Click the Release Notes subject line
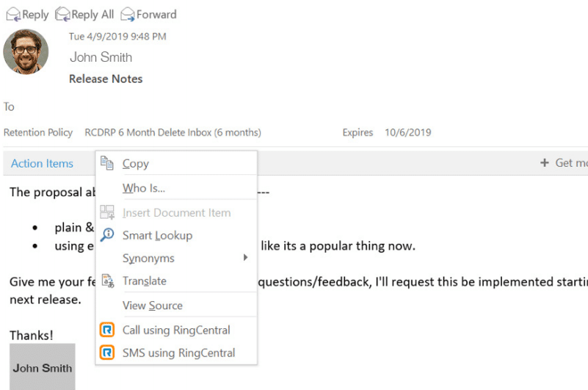 (x=106, y=79)
